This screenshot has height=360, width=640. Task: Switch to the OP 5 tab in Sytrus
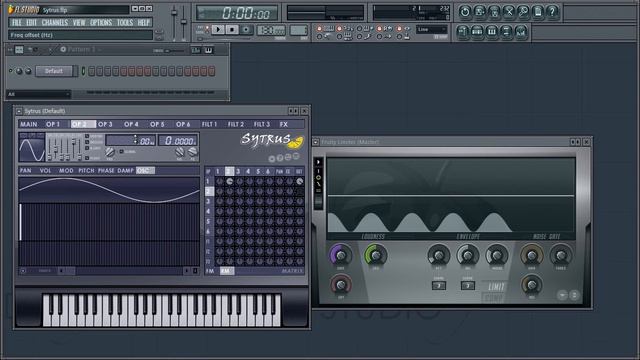tap(157, 124)
